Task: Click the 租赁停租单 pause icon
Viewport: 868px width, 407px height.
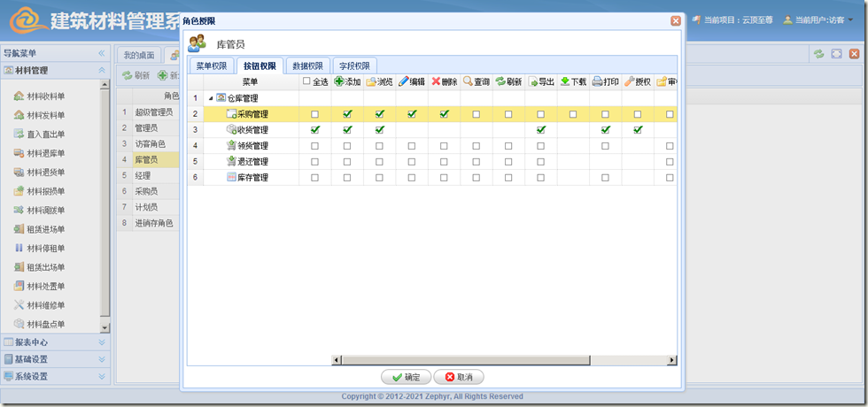Action: pos(19,248)
